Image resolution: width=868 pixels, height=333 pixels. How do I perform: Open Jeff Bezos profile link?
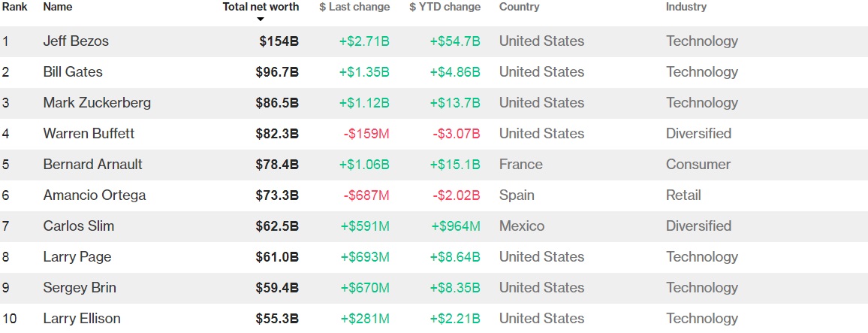click(x=76, y=41)
